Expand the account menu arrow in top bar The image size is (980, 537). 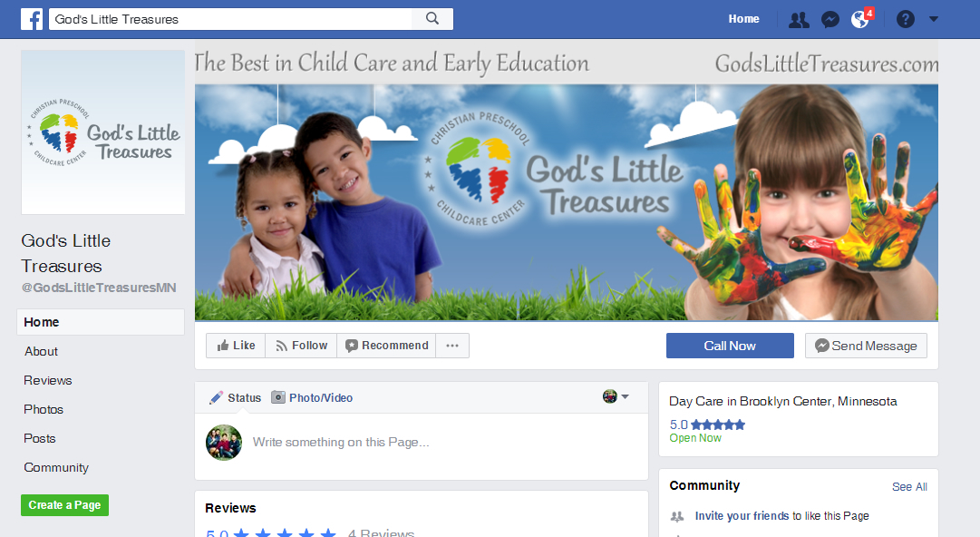click(934, 19)
